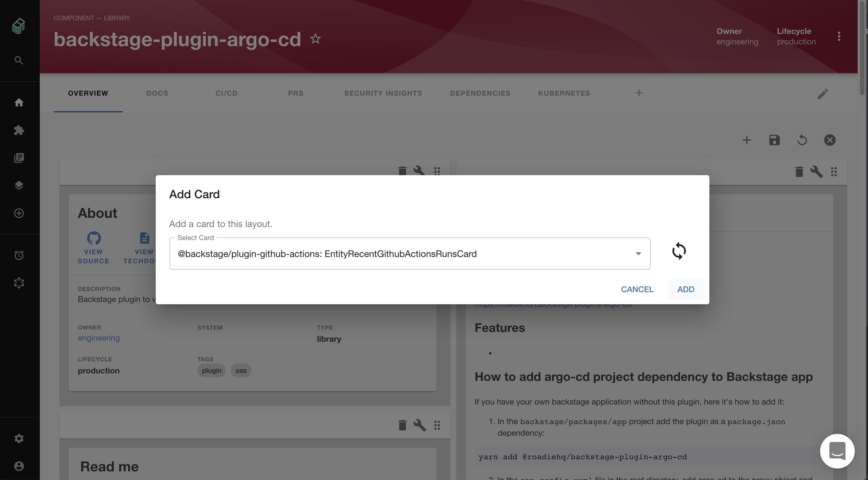Delete the About card with the trash icon

click(402, 171)
